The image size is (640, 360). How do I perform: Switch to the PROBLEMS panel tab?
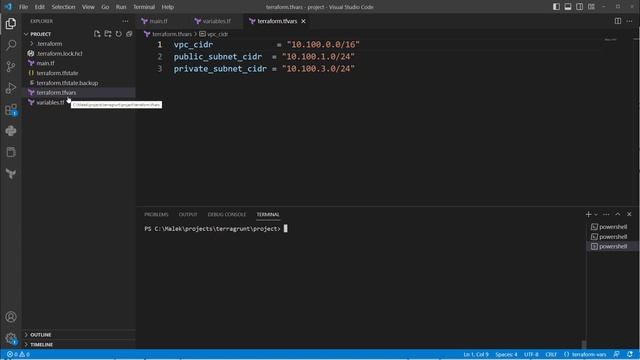(156, 215)
